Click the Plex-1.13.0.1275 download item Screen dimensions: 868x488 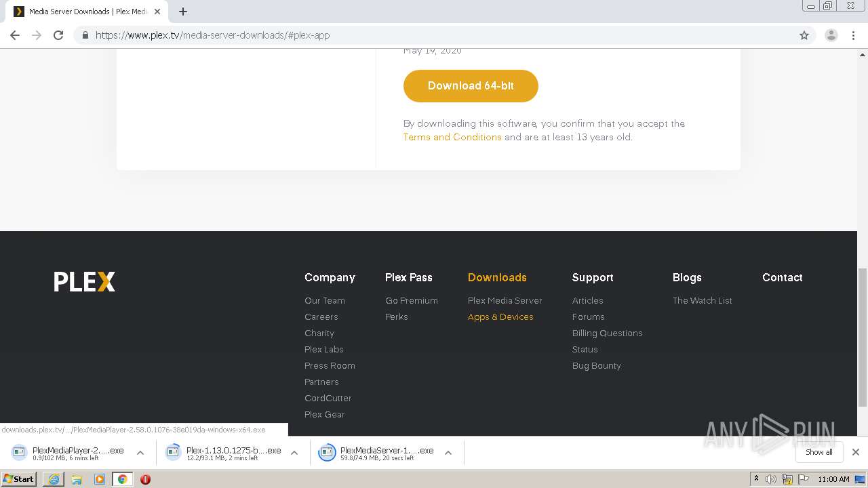[x=224, y=453]
